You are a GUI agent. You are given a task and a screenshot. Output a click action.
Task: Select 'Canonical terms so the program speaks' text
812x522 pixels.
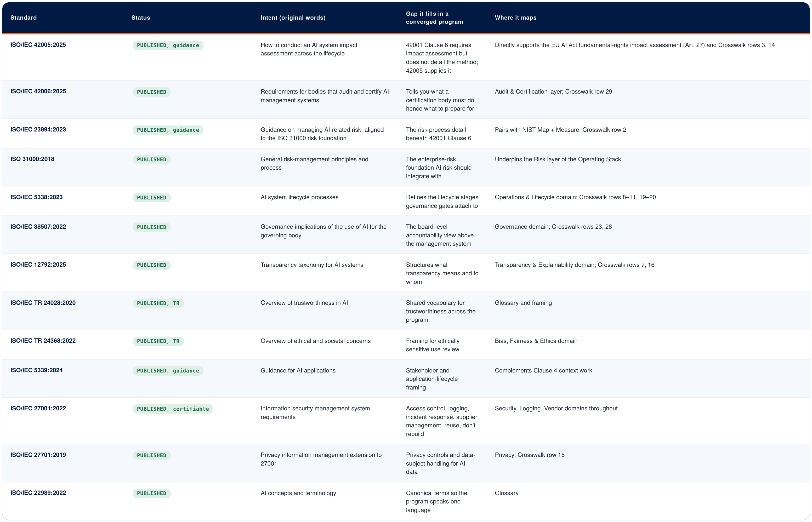[x=436, y=501]
